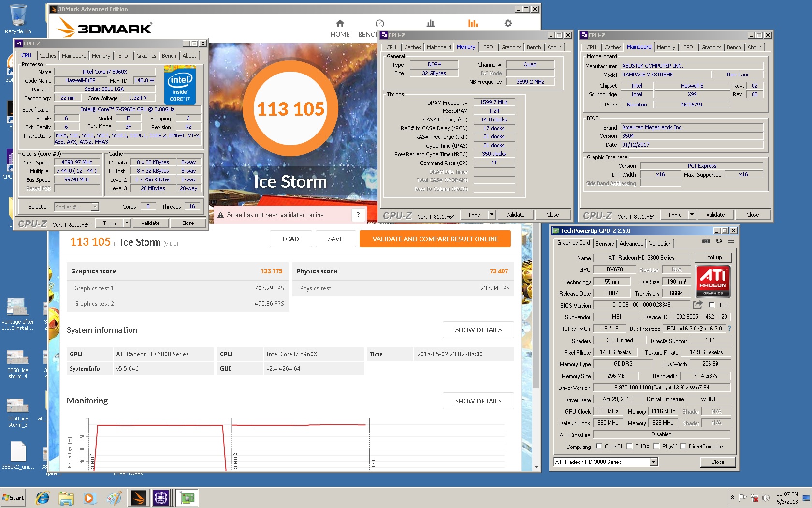Click the 3DMark scrollbar down arrow
Viewport: 812px width, 508px height.
(x=536, y=467)
